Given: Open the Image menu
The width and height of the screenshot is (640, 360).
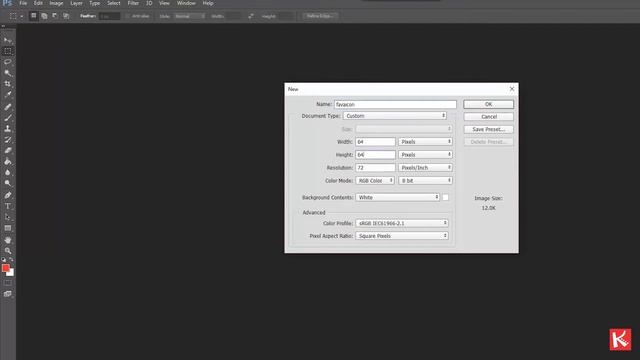Looking at the screenshot, I should coord(56,3).
